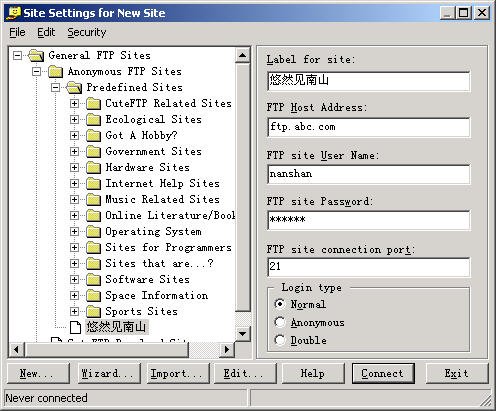The width and height of the screenshot is (496, 411).
Task: Click the tree's horizontal scrollbar right arrow
Action: click(x=227, y=350)
